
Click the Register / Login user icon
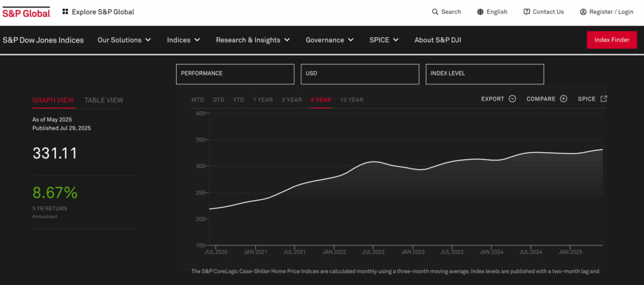click(583, 12)
